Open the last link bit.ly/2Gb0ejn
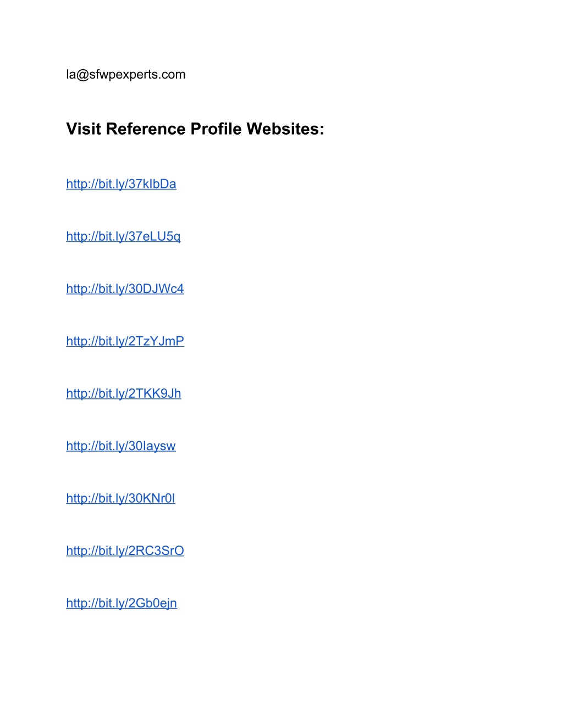 [x=122, y=603]
